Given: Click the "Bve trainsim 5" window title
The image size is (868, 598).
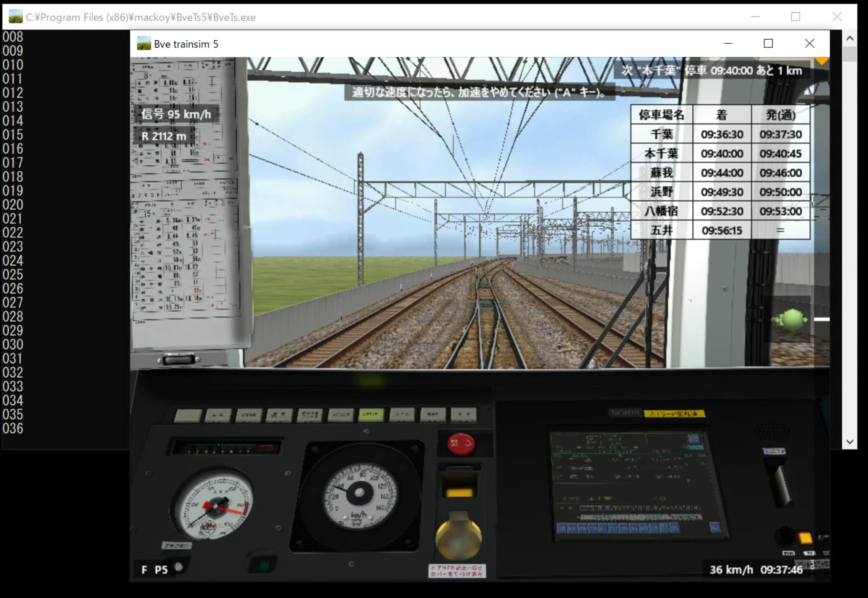Looking at the screenshot, I should coord(186,44).
